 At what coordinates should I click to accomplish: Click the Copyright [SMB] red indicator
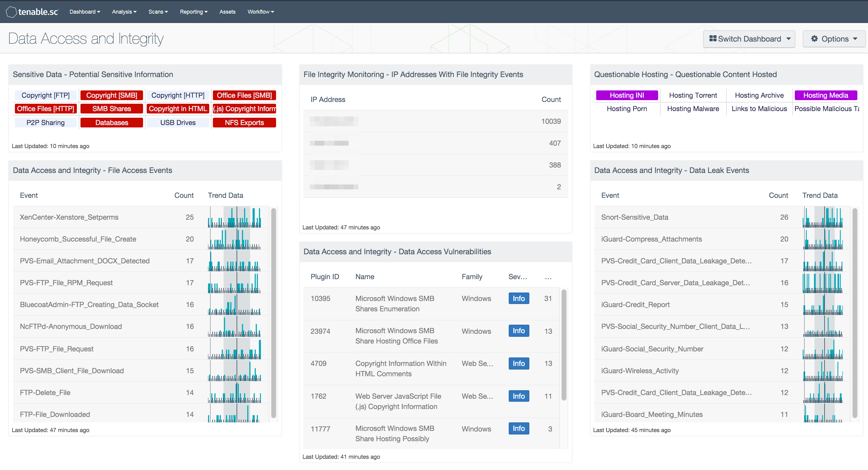tap(111, 95)
